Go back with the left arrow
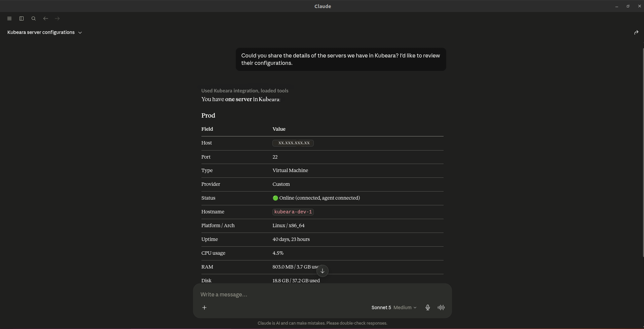Viewport: 644px width, 329px height. tap(46, 18)
